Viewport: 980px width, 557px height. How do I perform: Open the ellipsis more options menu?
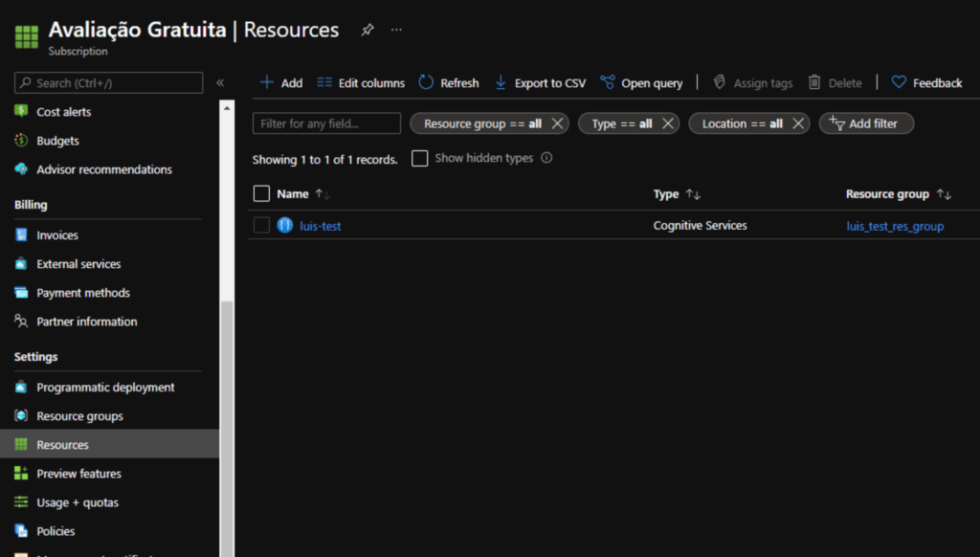click(x=396, y=30)
